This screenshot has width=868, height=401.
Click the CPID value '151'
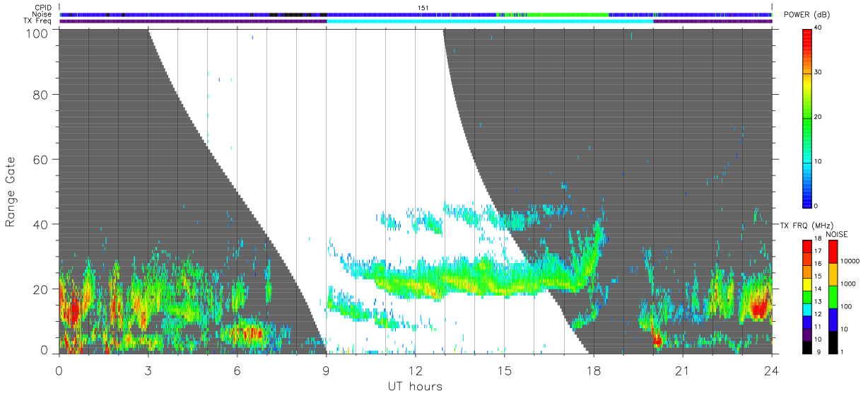pyautogui.click(x=422, y=7)
